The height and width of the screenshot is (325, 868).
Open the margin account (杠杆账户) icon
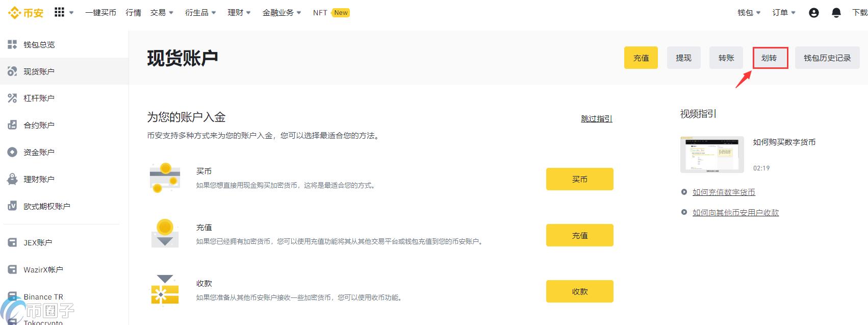[x=12, y=98]
